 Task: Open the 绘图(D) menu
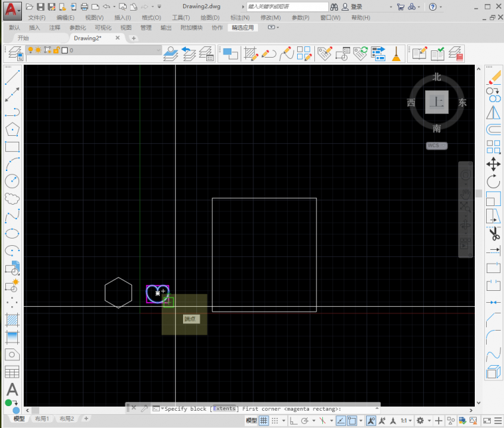pyautogui.click(x=210, y=18)
